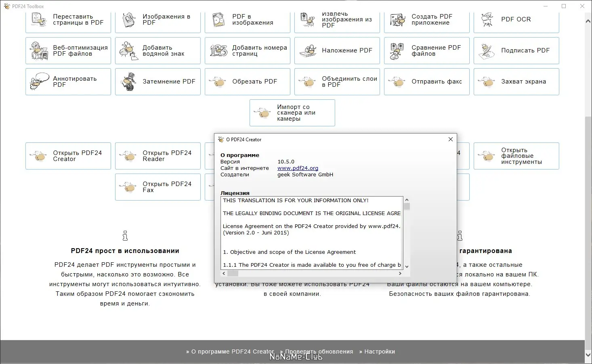Click the open file tools sheep icon
This screenshot has width=592, height=364.
point(487,156)
